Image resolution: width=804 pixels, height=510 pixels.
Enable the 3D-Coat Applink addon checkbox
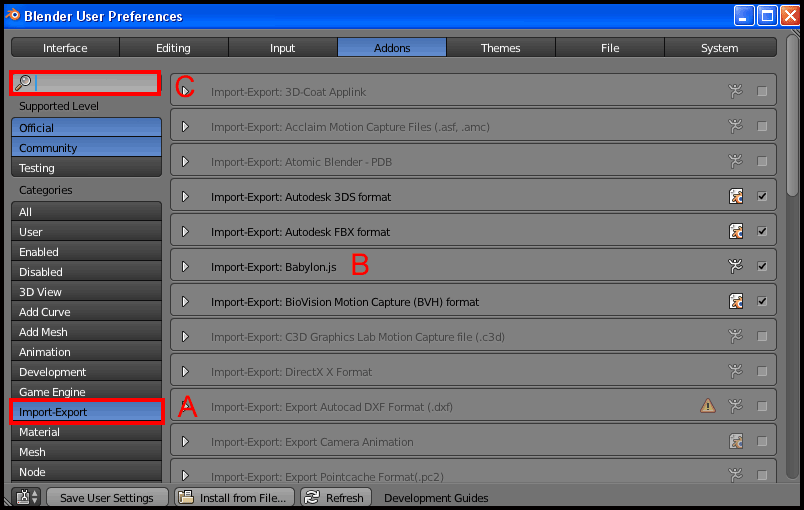(x=762, y=91)
